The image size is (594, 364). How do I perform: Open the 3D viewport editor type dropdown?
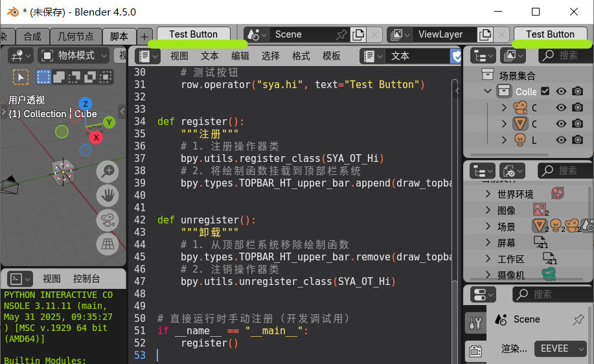(21, 56)
